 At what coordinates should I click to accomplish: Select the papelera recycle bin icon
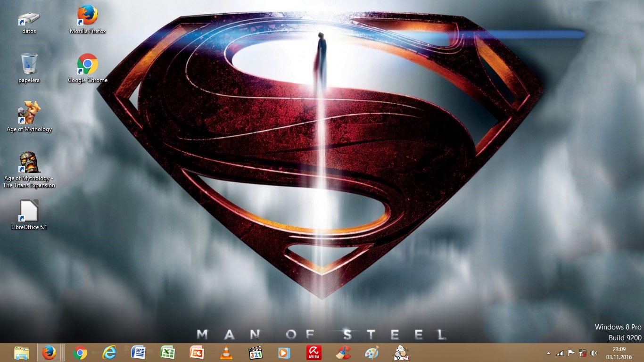(29, 65)
